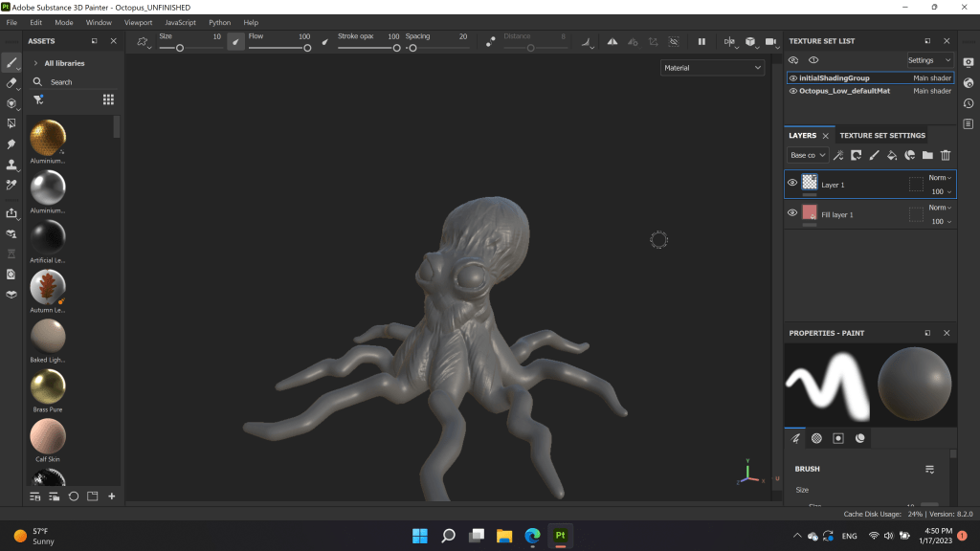Create a new folder in Layers panel

click(x=927, y=155)
